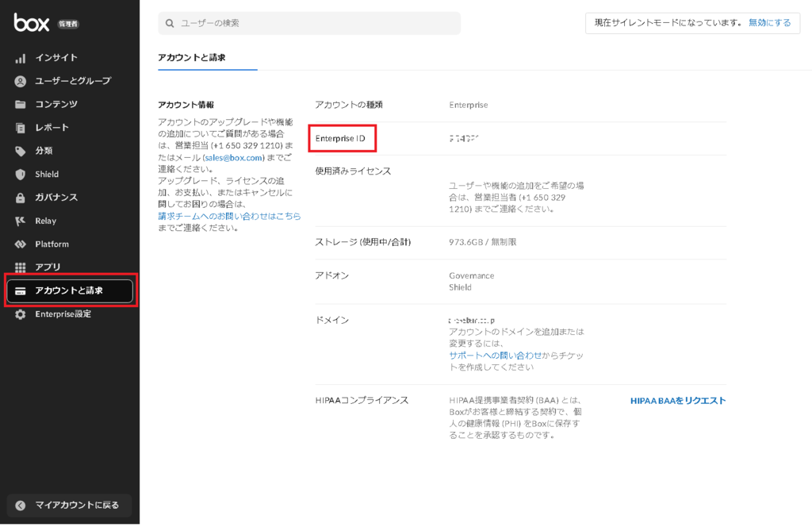The image size is (812, 527).
Task: Click the Box logo in the sidebar
Action: coord(32,23)
